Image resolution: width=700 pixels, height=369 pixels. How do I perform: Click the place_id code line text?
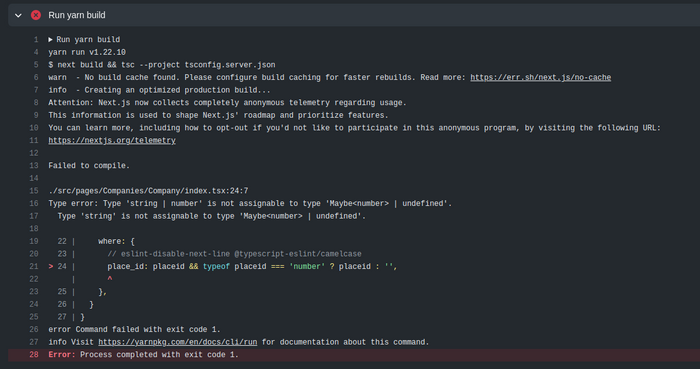[x=252, y=266]
